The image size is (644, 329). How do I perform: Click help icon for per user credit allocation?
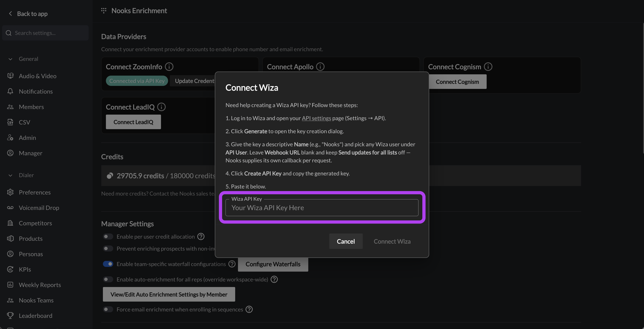[201, 236]
